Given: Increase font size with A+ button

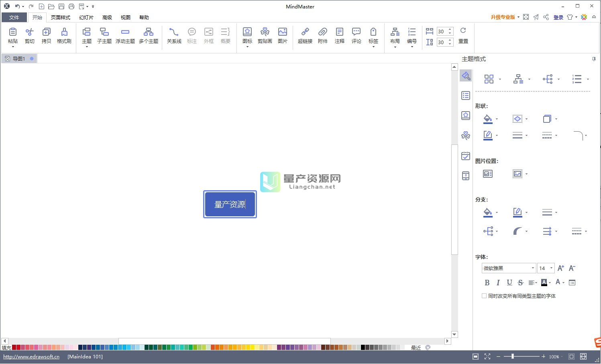Looking at the screenshot, I should pos(561,268).
